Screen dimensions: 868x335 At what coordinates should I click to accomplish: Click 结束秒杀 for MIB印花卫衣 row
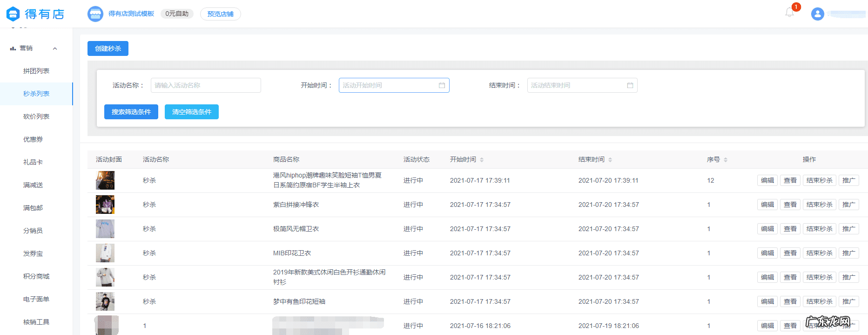pyautogui.click(x=819, y=253)
